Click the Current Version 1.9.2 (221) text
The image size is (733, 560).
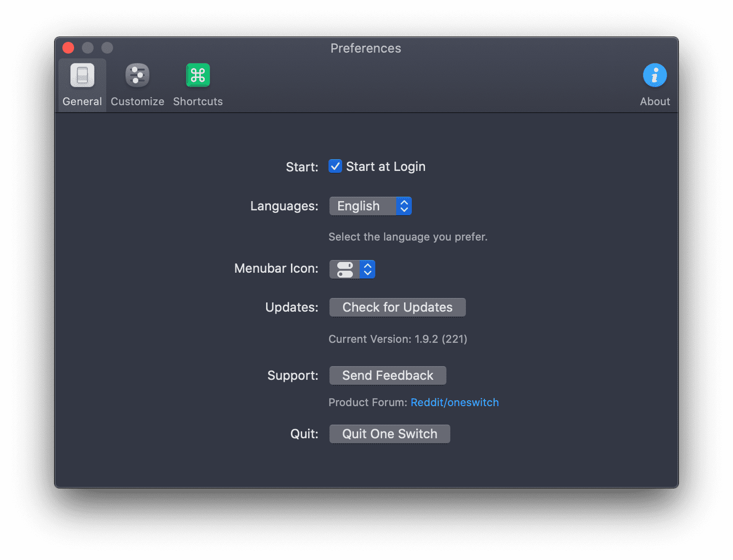coord(398,339)
